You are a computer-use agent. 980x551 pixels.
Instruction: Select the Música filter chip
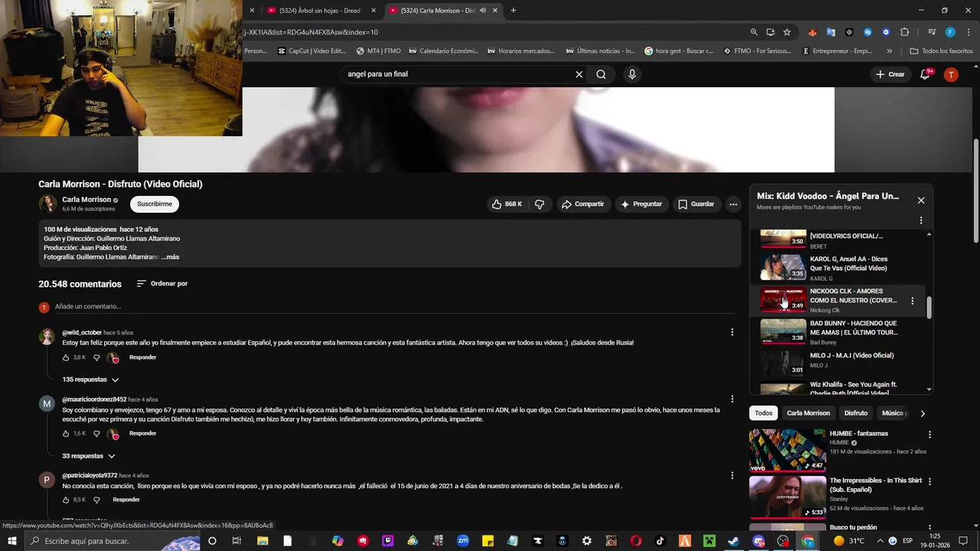click(893, 413)
